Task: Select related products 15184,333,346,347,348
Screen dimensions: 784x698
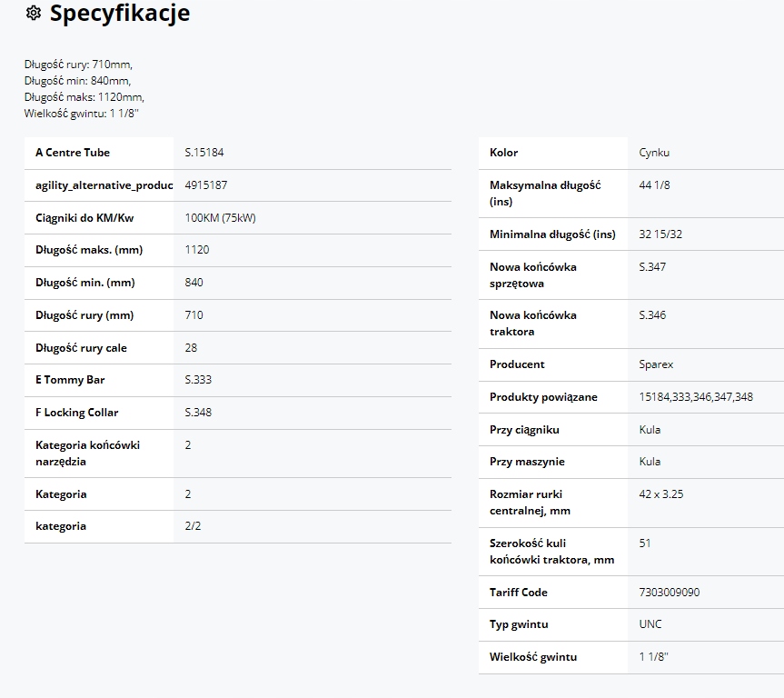Action: 696,397
